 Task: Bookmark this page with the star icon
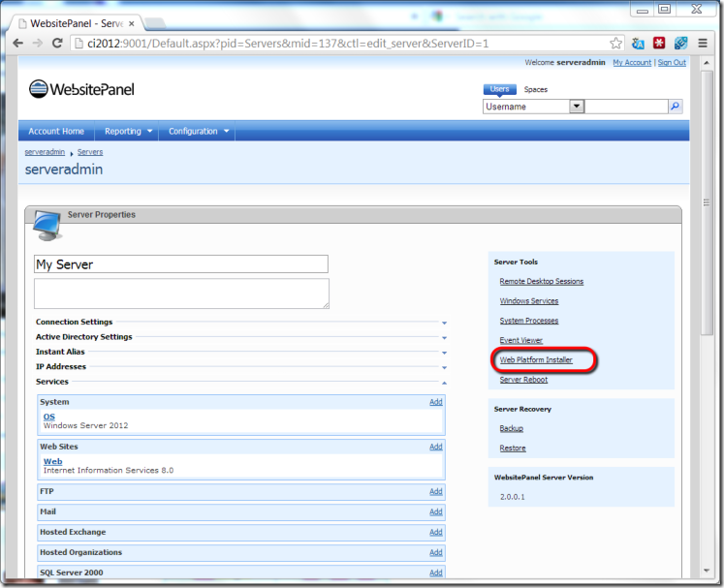[x=615, y=44]
